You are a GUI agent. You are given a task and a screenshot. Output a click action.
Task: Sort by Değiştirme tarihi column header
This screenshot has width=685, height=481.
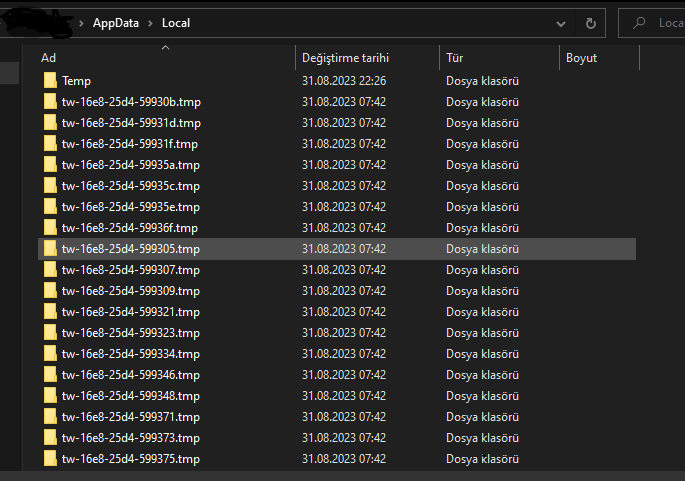[x=345, y=58]
